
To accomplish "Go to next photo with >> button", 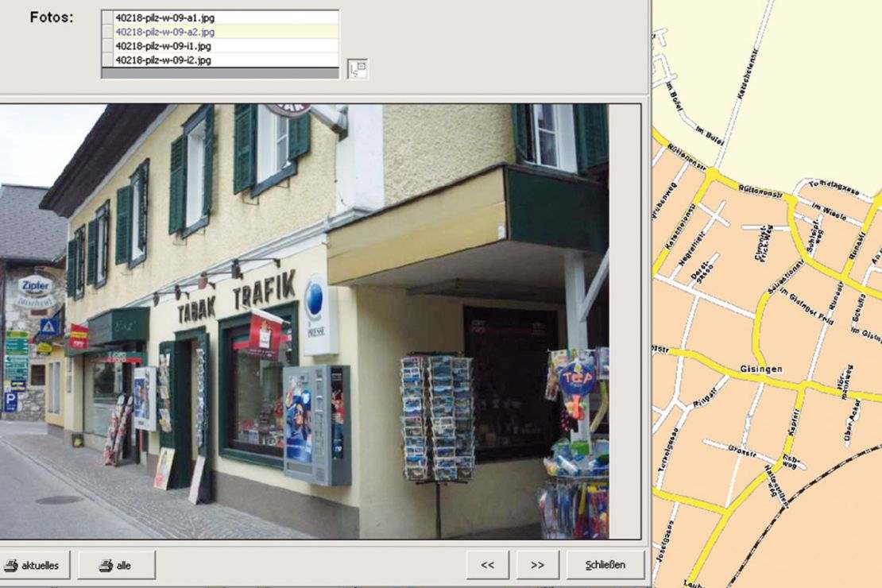I will point(537,565).
